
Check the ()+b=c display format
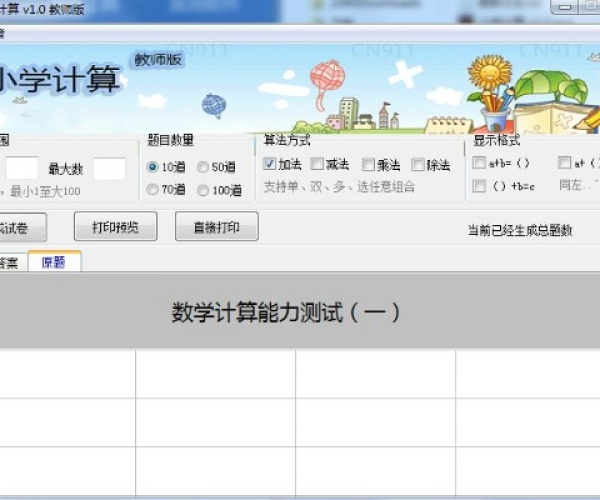[479, 186]
